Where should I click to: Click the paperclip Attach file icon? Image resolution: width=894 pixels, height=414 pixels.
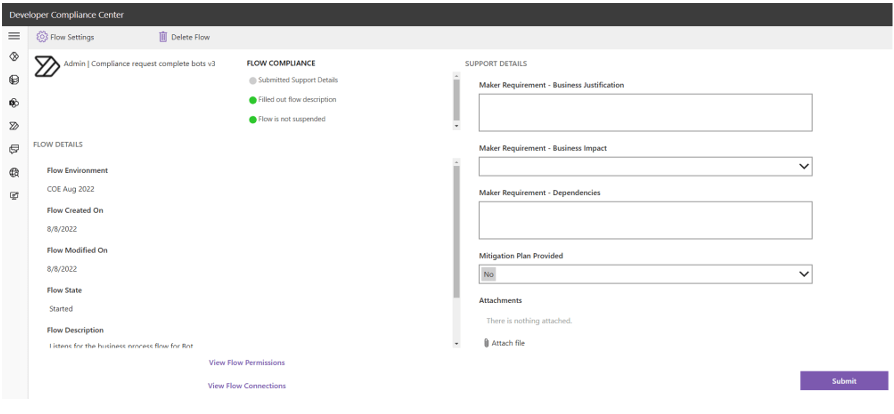point(487,343)
